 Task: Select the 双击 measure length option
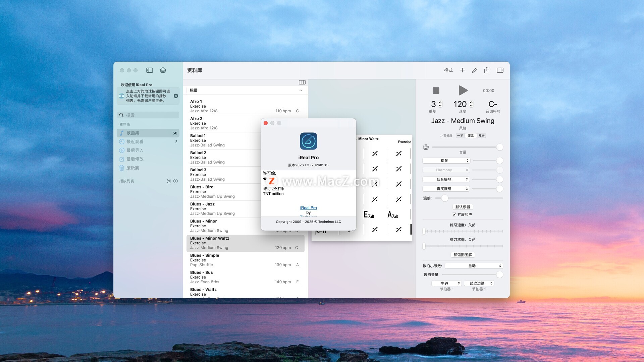(x=481, y=136)
